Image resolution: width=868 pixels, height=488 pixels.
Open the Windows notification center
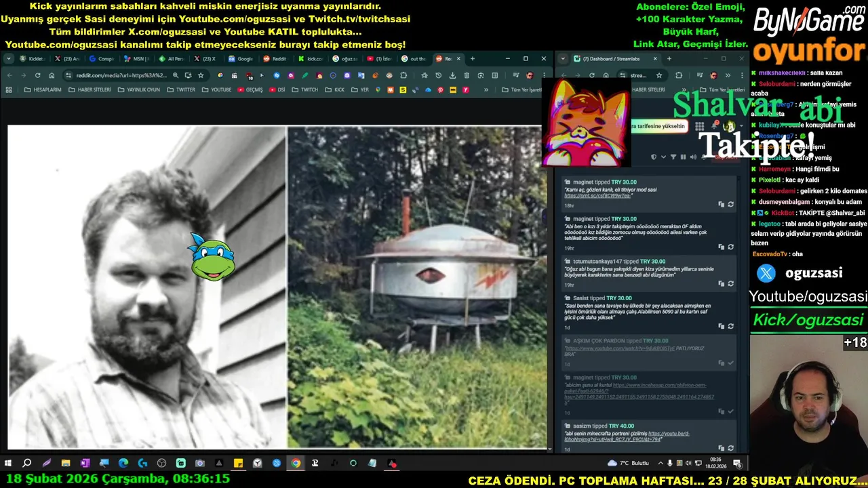737,464
